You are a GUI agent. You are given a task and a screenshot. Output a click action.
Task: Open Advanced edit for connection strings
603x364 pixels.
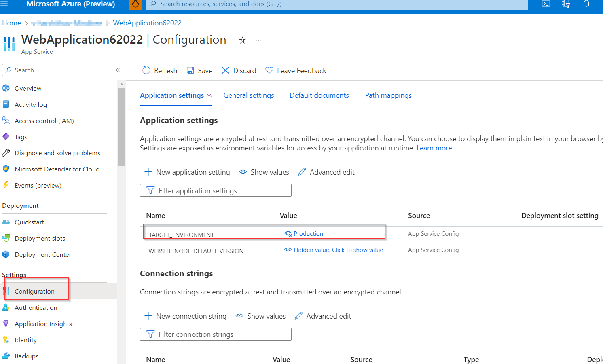click(323, 316)
